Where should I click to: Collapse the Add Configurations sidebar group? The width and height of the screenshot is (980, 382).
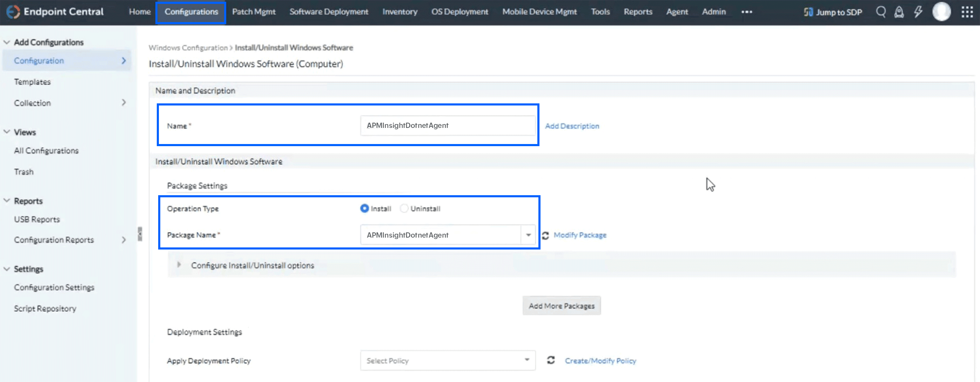tap(7, 42)
